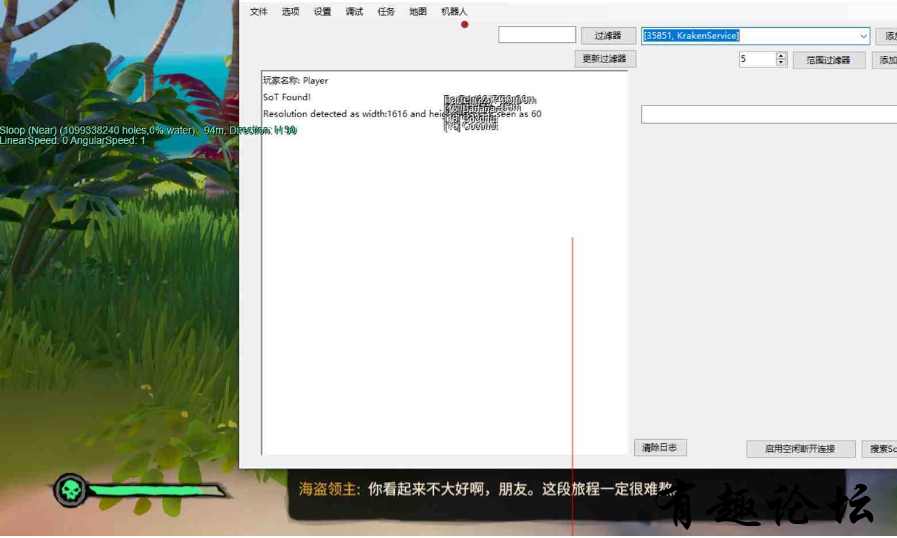The image size is (897, 538).
Task: Increase the range value with up arrow
Action: (x=781, y=56)
